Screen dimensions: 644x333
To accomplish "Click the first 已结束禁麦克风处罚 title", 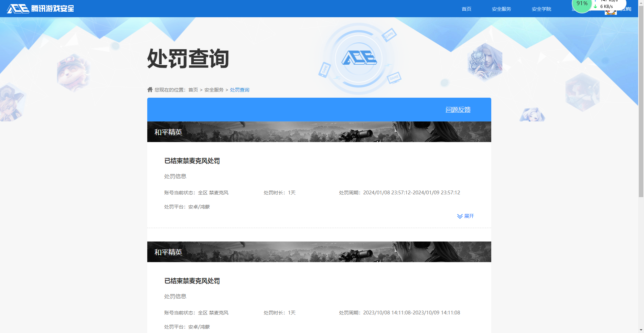I will 192,161.
